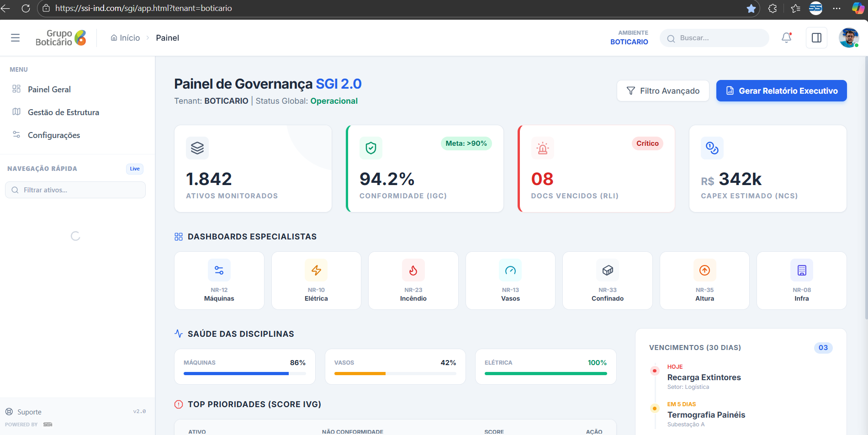Open NR-35 Altura dashboard
868x435 pixels.
704,281
